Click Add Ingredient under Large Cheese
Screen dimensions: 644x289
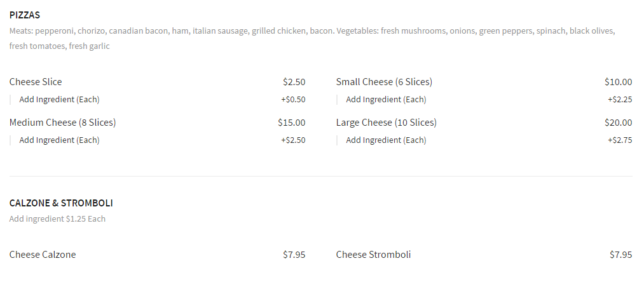[x=386, y=140]
